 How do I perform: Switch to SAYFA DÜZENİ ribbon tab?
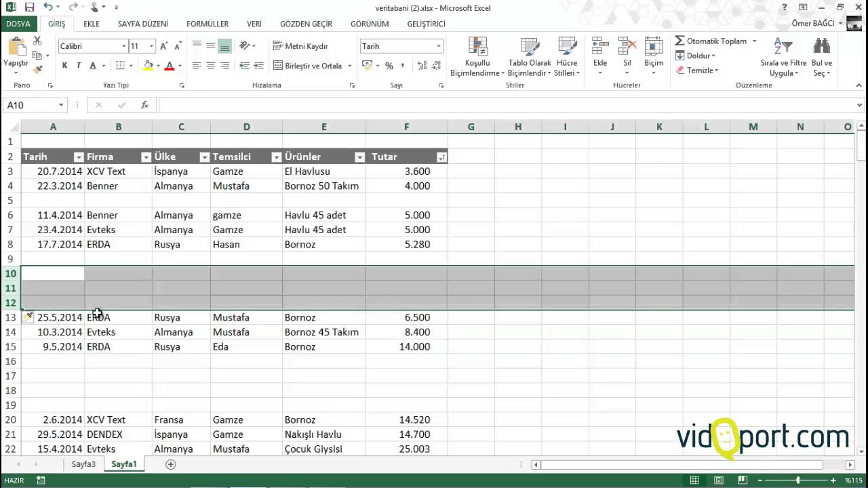143,24
